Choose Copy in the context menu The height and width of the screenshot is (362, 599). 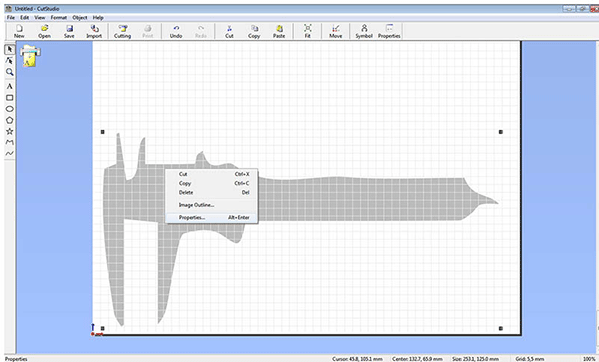(x=212, y=183)
